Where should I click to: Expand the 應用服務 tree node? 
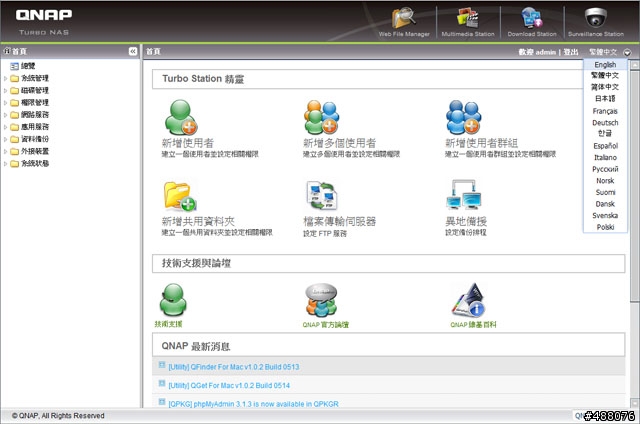click(x=5, y=127)
